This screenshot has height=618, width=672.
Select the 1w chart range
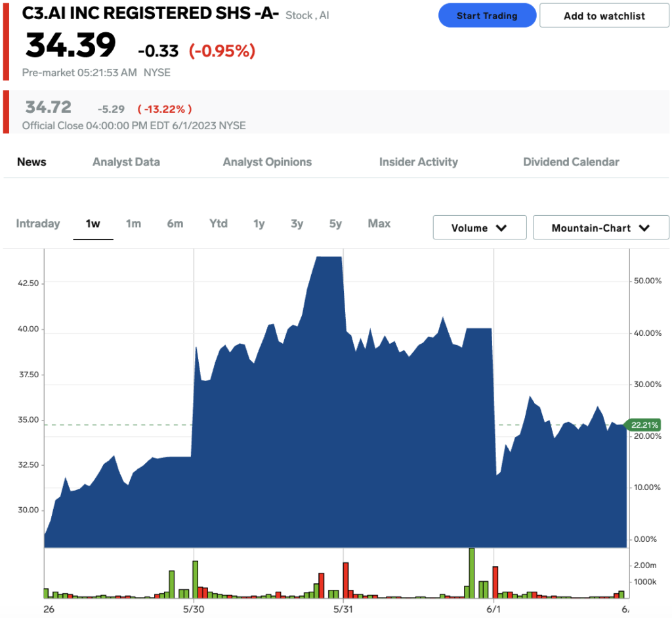[x=93, y=223]
